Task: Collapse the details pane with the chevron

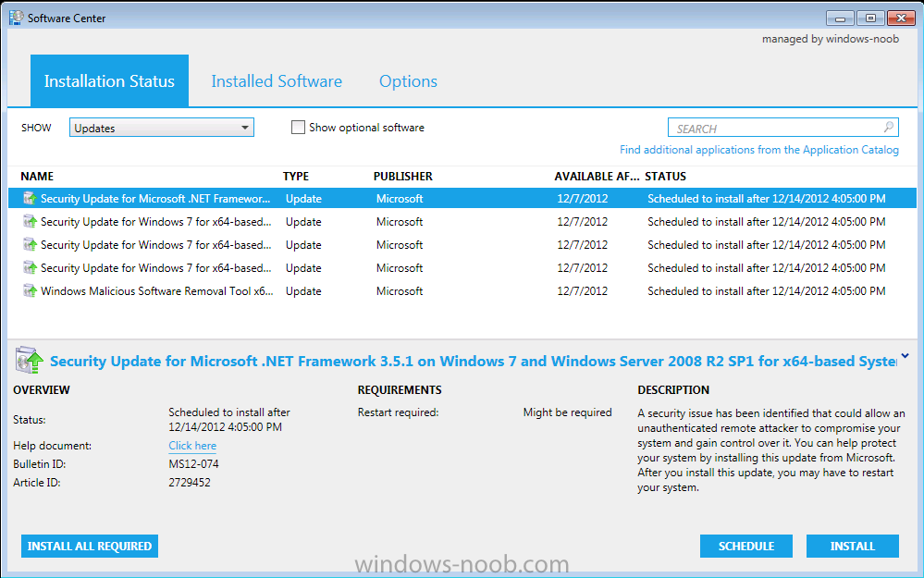Action: tap(906, 356)
